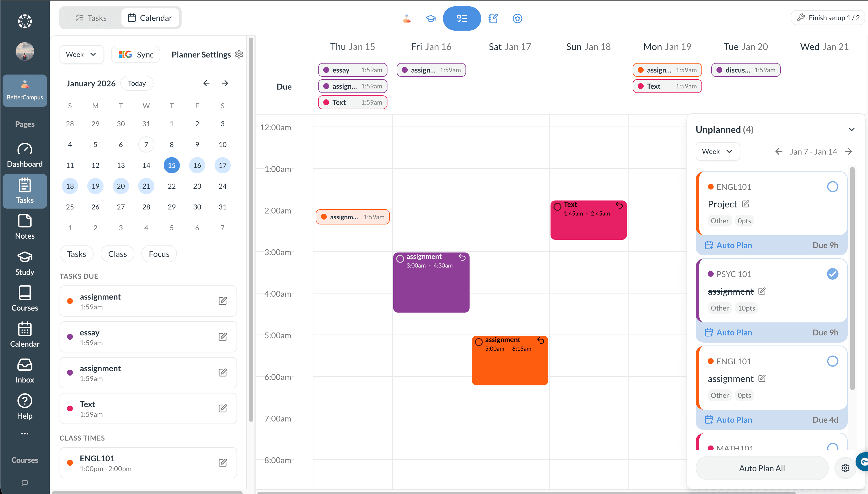Click the Today button
868x494 pixels.
[136, 83]
